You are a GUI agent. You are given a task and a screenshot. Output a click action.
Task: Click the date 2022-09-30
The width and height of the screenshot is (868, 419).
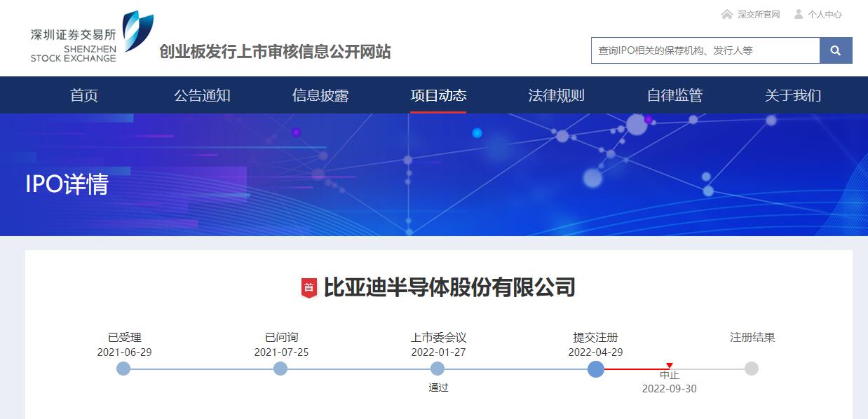tap(670, 389)
